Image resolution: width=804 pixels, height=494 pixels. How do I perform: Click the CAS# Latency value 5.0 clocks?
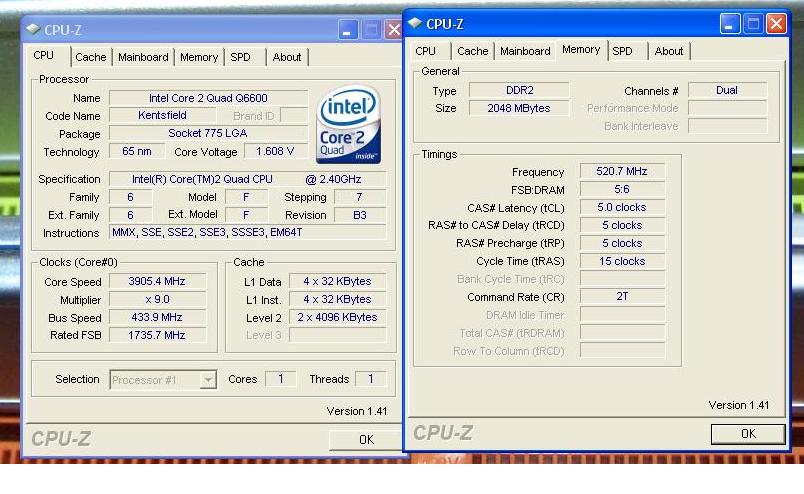(622, 207)
